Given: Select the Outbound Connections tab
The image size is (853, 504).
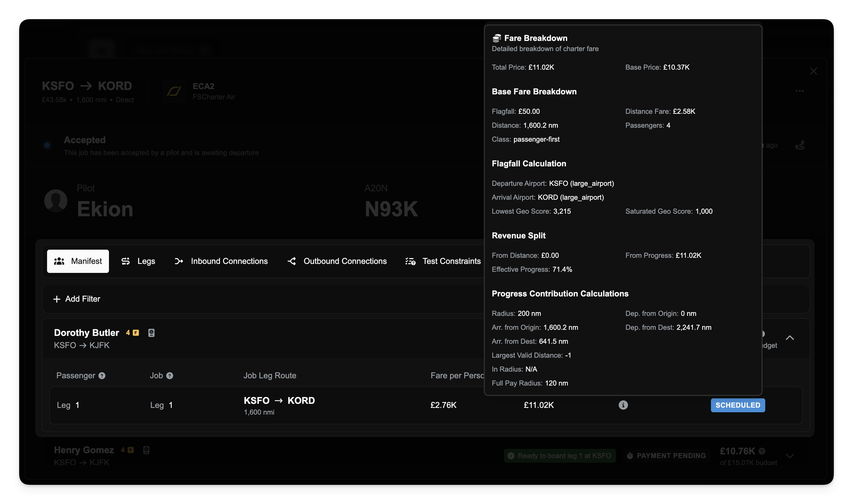Looking at the screenshot, I should (x=337, y=261).
